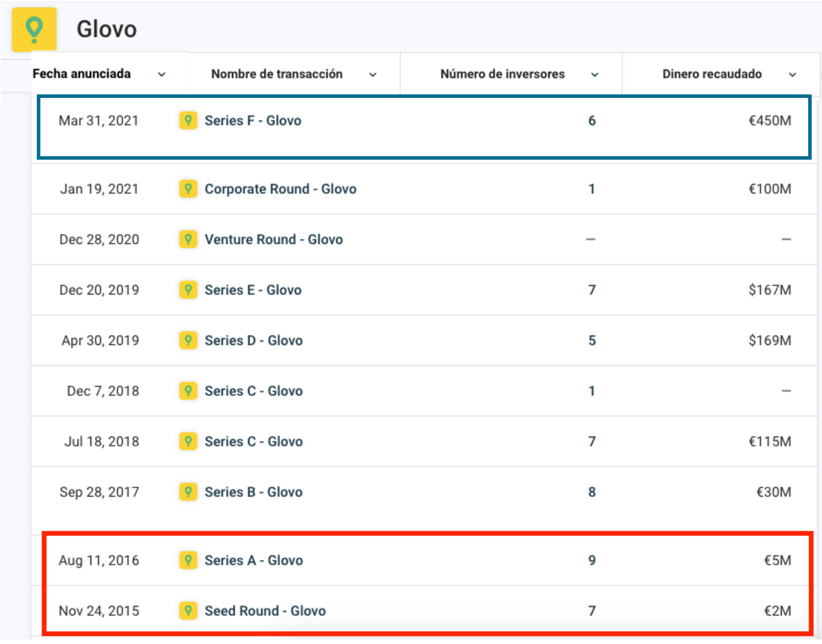The width and height of the screenshot is (822, 644).
Task: Click Glovo icon beside Venture Round
Action: click(x=188, y=239)
